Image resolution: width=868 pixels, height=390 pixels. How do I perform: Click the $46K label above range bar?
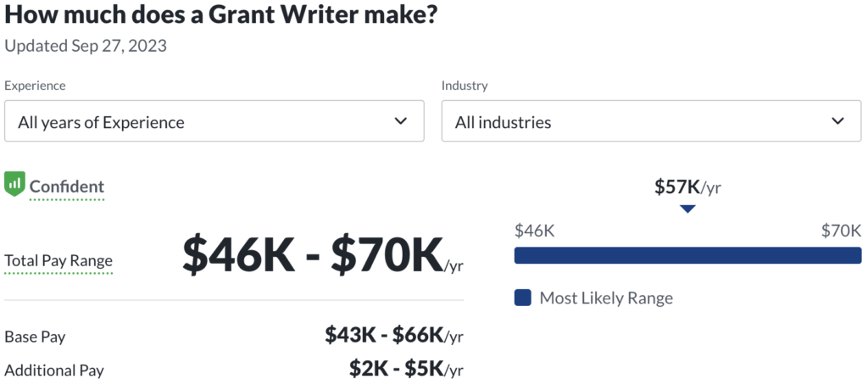534,231
